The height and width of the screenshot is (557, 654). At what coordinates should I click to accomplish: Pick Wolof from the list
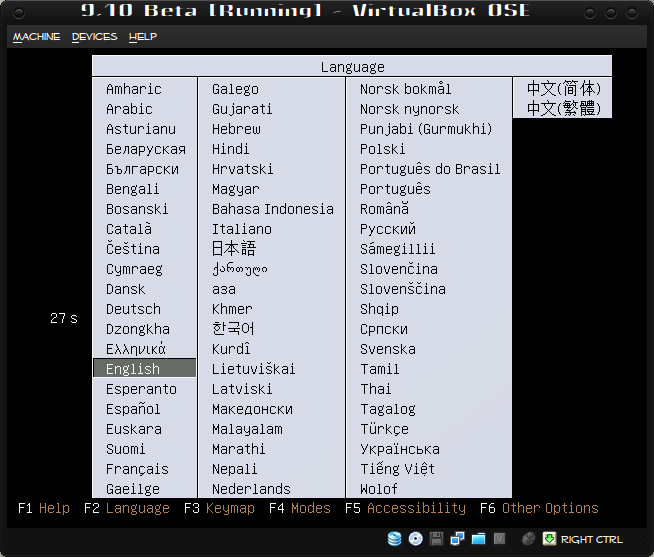[379, 489]
